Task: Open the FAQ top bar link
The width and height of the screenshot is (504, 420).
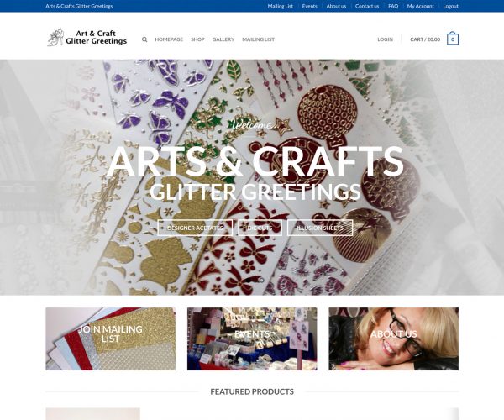Action: (x=393, y=6)
